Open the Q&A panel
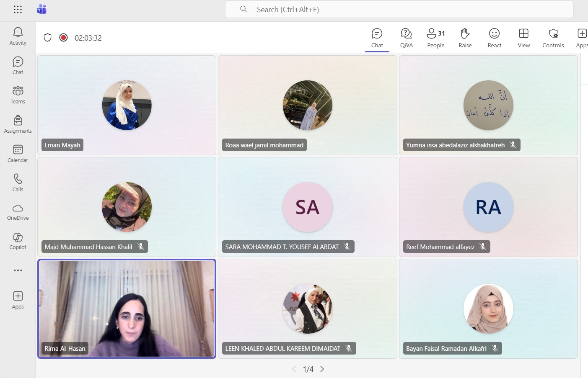The image size is (588, 378). 406,38
